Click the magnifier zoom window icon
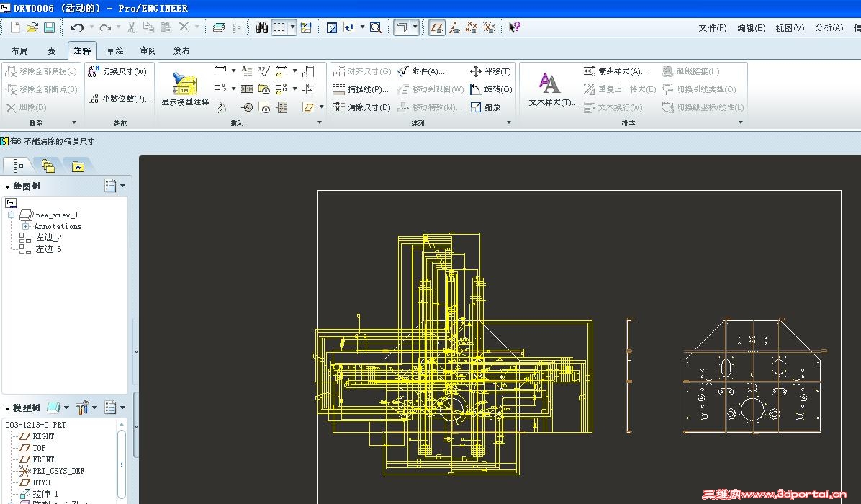This screenshot has width=861, height=504. [x=376, y=27]
